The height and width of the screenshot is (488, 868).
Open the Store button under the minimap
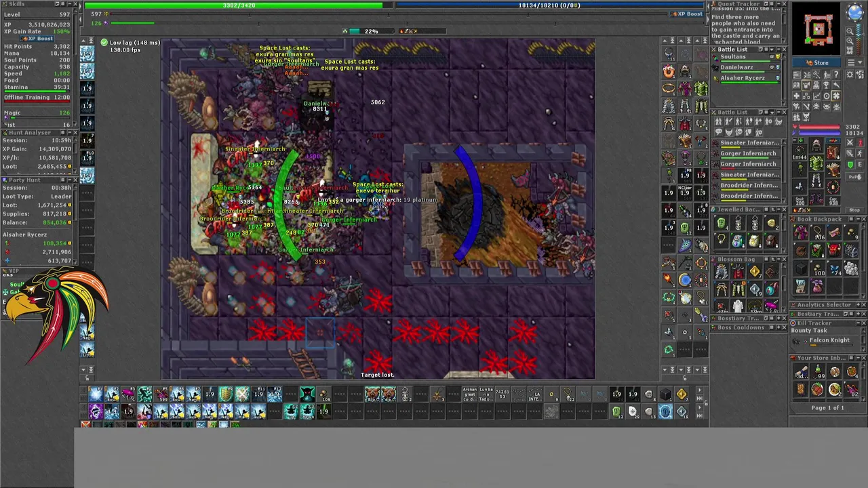click(x=816, y=62)
